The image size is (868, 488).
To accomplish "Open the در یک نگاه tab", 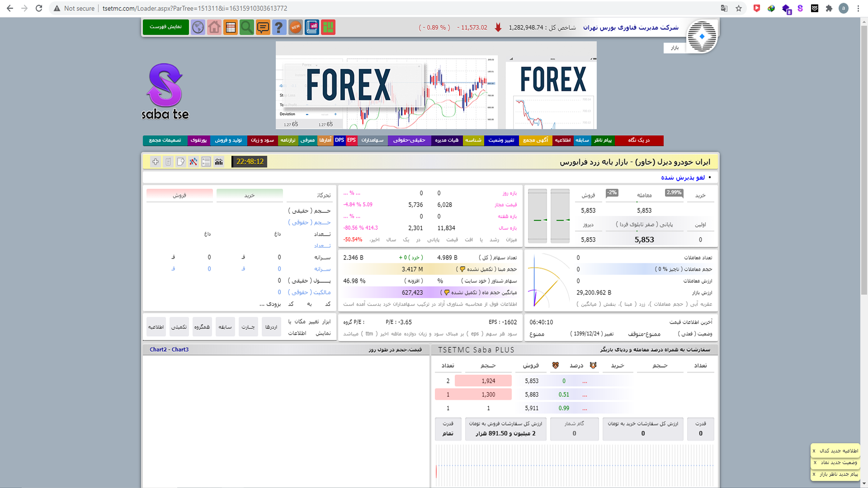I will tap(638, 141).
